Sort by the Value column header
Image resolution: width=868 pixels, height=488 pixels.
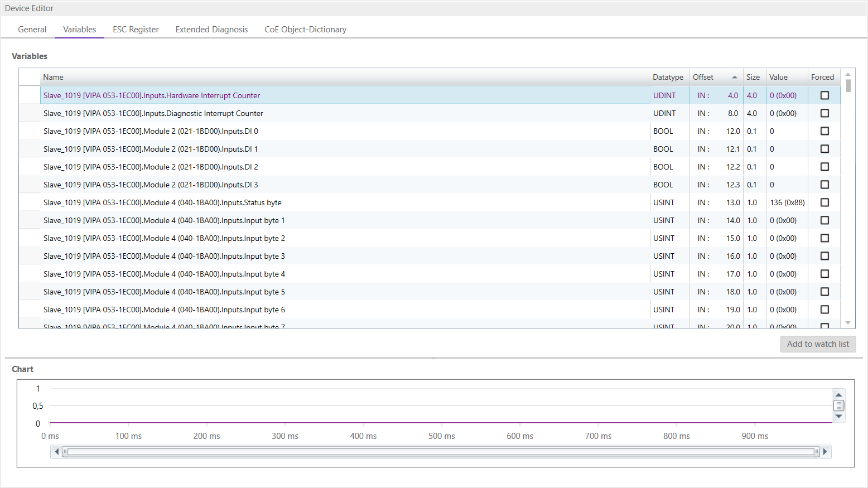(x=778, y=78)
